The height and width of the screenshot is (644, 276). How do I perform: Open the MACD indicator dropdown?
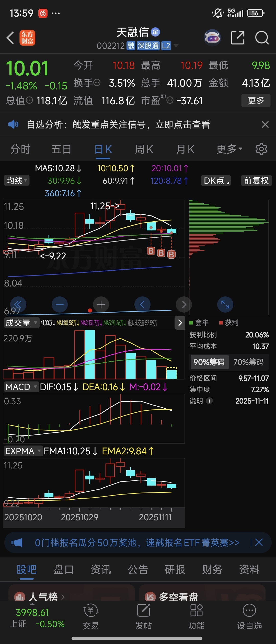[21, 387]
